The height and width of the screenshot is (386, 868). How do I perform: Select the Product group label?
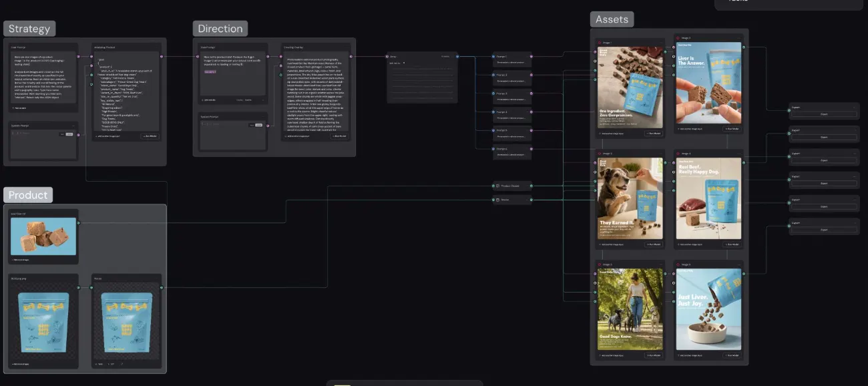click(x=28, y=195)
